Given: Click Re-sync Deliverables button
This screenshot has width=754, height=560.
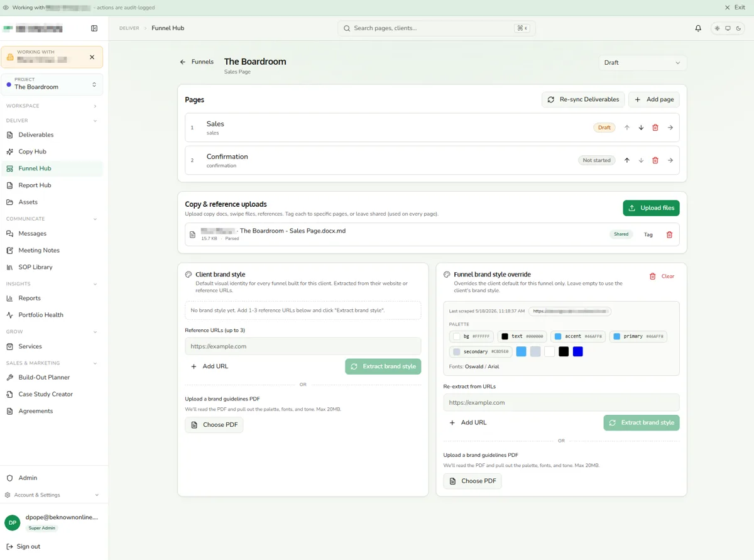Looking at the screenshot, I should click(583, 99).
